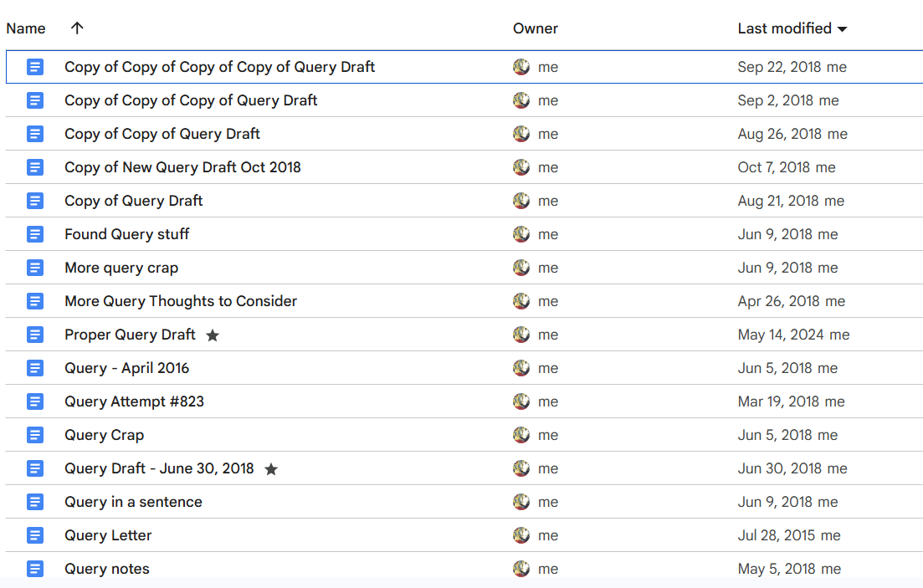Click the doc icon for Copy of Query Draft
This screenshot has width=923, height=588.
click(35, 201)
